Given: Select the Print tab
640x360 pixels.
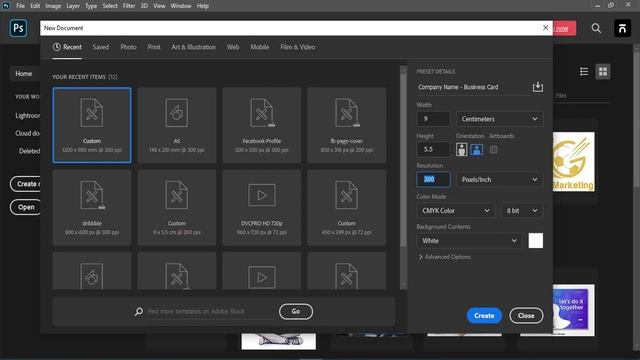Looking at the screenshot, I should click(x=154, y=47).
